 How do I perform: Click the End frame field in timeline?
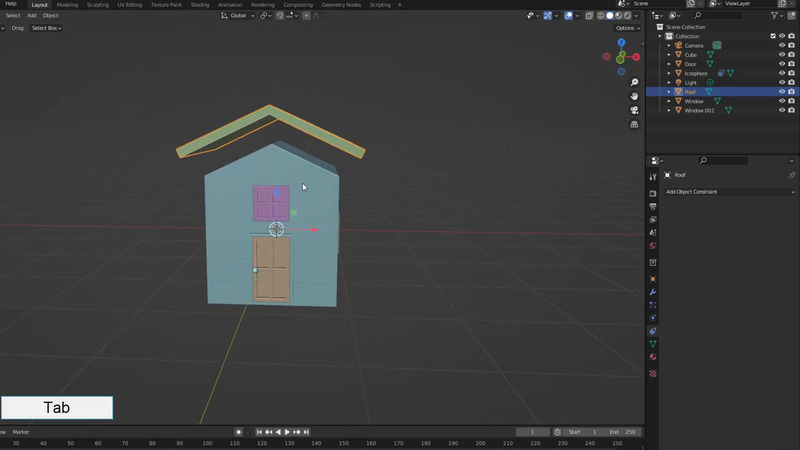point(622,432)
